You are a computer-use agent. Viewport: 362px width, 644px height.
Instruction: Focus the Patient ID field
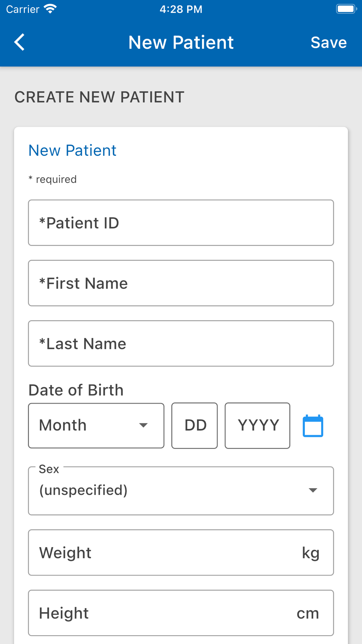[x=181, y=223]
